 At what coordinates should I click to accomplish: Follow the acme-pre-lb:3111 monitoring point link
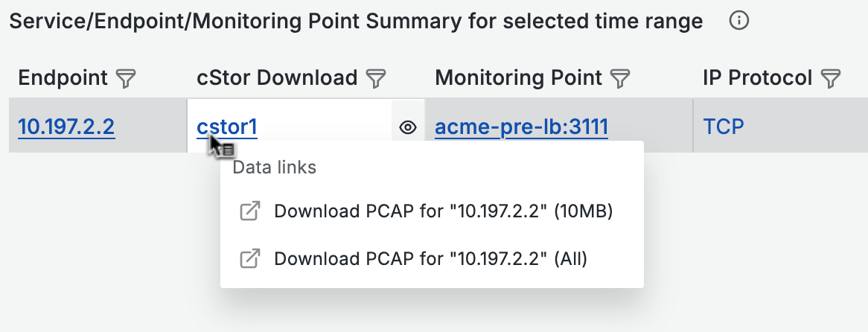pyautogui.click(x=521, y=127)
